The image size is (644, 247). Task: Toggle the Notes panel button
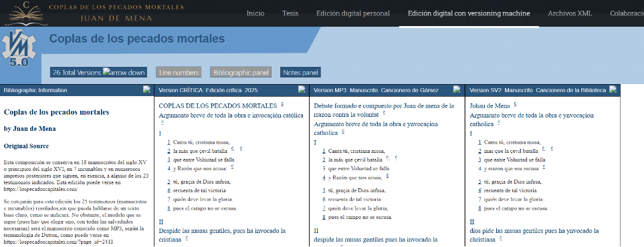point(300,72)
